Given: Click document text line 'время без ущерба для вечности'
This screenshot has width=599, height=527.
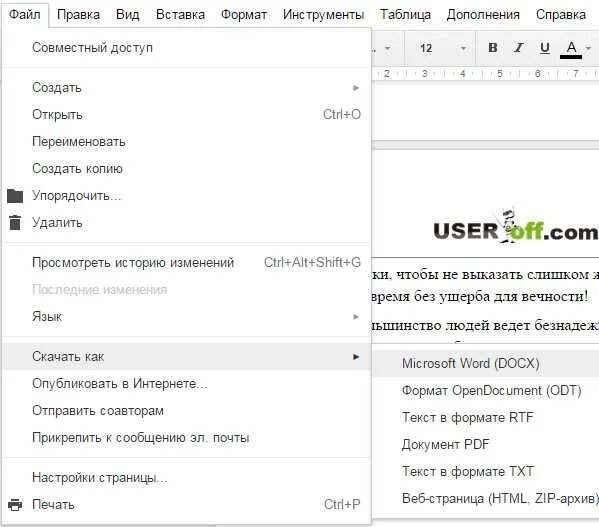Looking at the screenshot, I should pyautogui.click(x=480, y=296).
